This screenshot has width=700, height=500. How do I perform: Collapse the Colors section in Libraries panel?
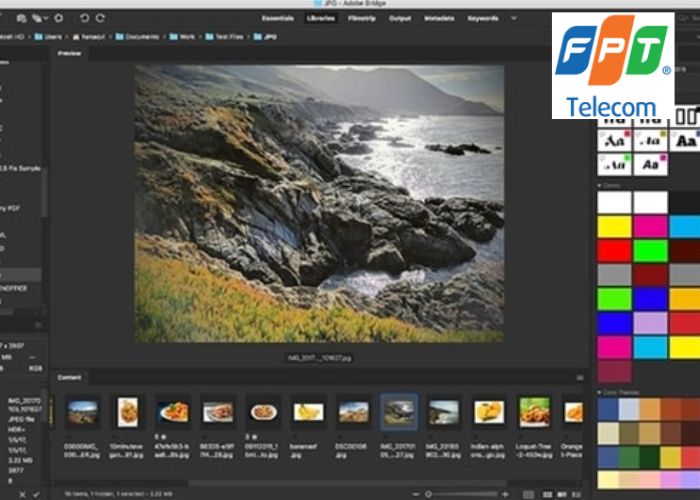click(x=600, y=186)
